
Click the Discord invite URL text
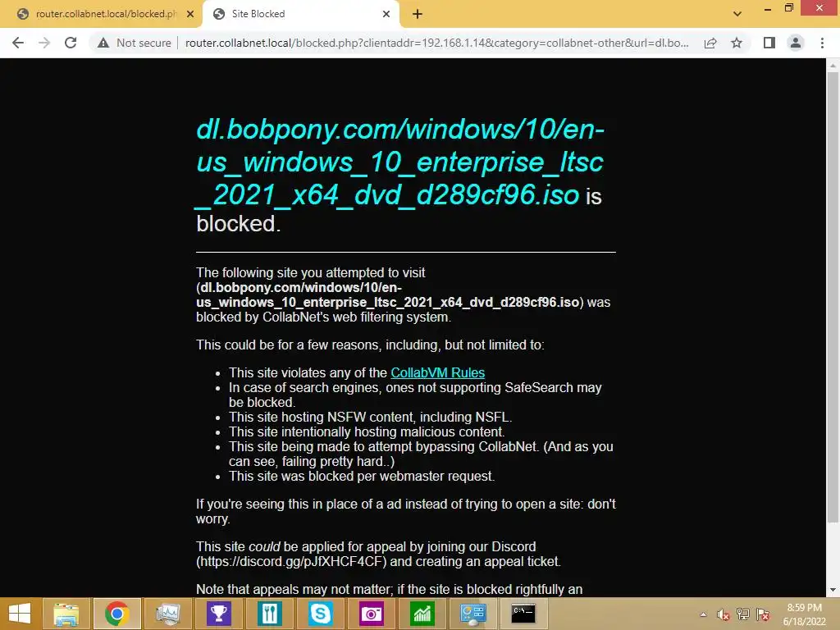click(x=291, y=561)
